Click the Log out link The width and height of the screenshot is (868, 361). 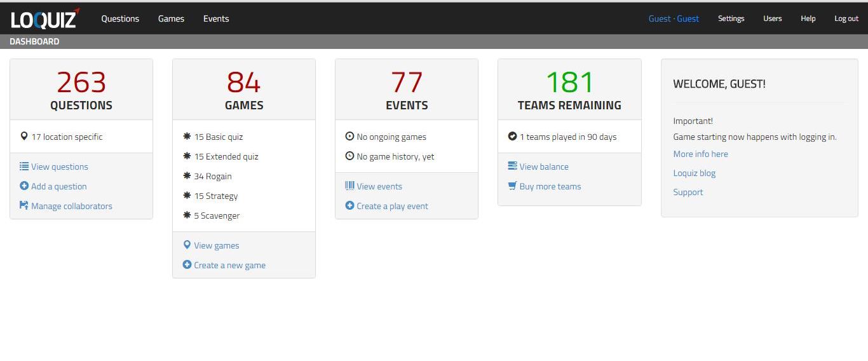pyautogui.click(x=846, y=18)
